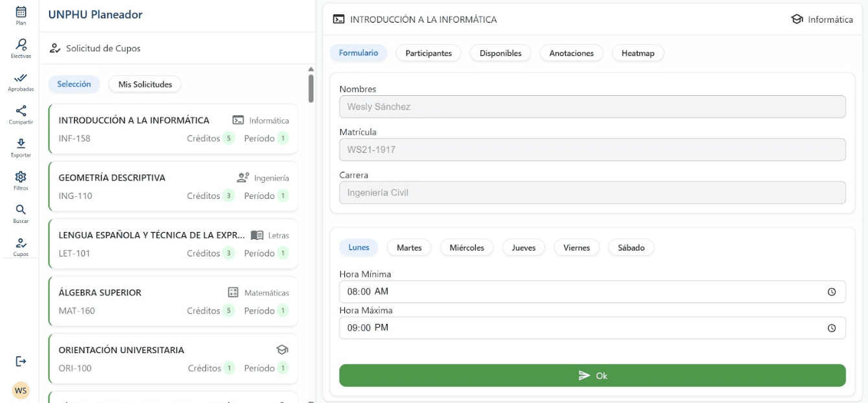The height and width of the screenshot is (403, 868).
Task: Click graduation cap icon next to Informática header
Action: point(797,19)
